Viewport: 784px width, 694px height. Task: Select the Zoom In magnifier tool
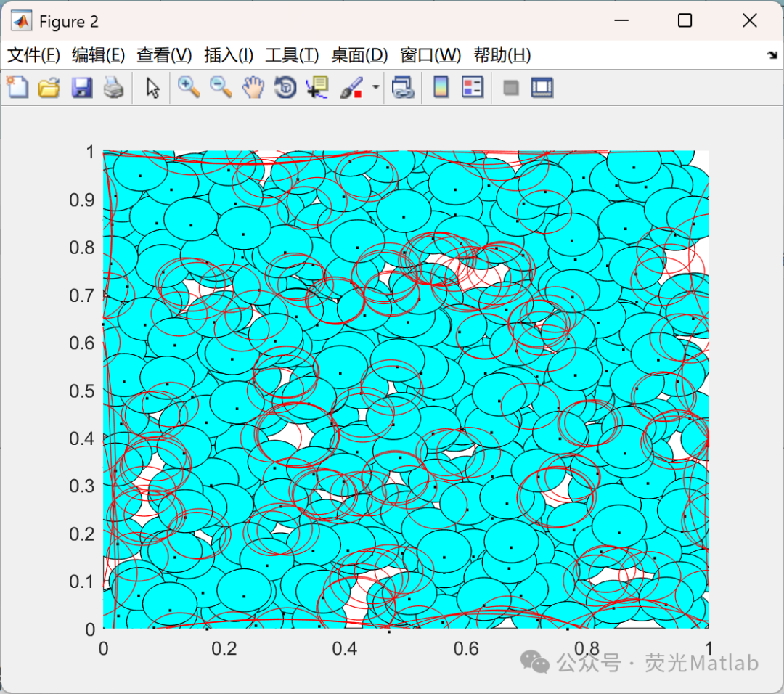coord(189,88)
